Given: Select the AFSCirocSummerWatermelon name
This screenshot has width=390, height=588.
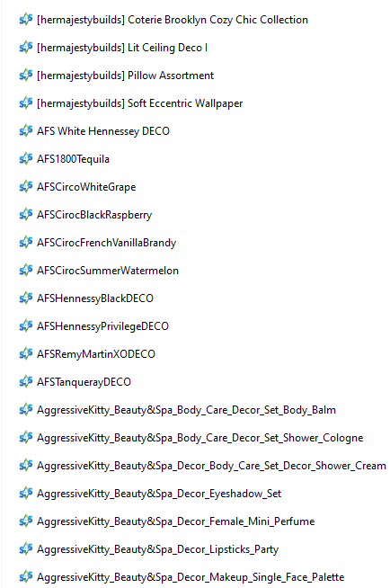Looking at the screenshot, I should tap(108, 271).
